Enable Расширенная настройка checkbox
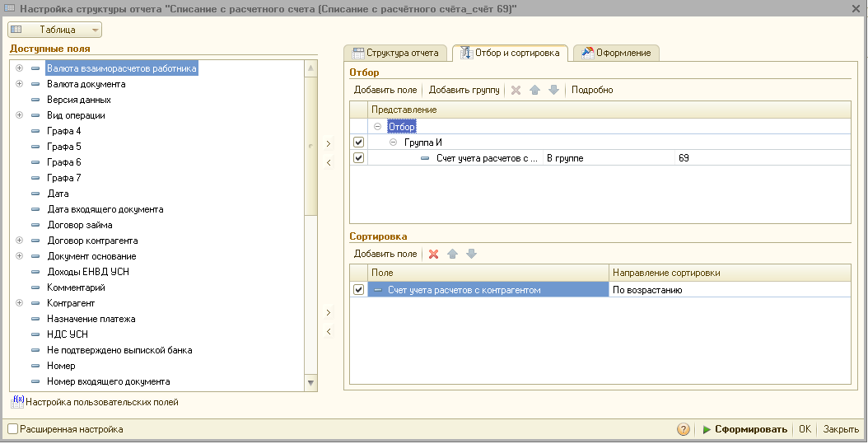 click(x=12, y=429)
